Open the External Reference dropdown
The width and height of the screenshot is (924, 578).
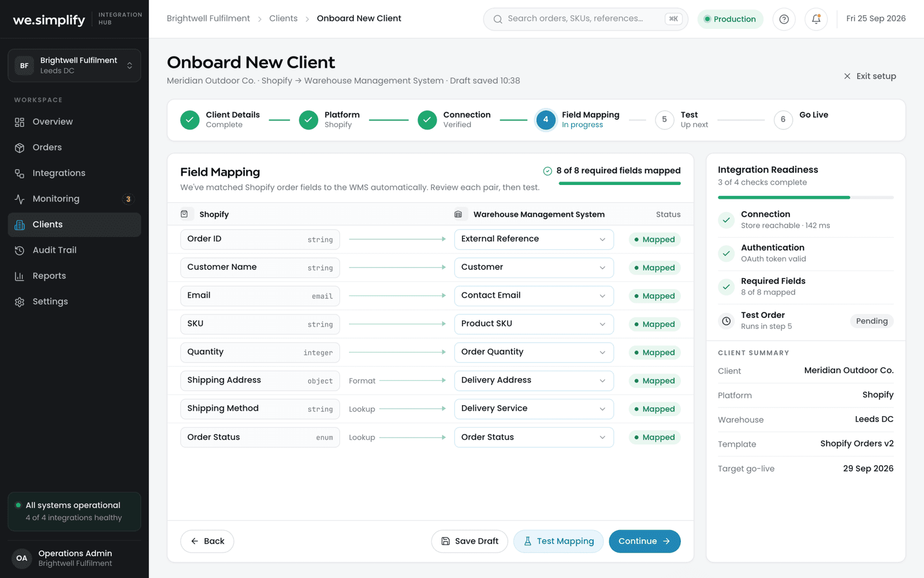534,239
